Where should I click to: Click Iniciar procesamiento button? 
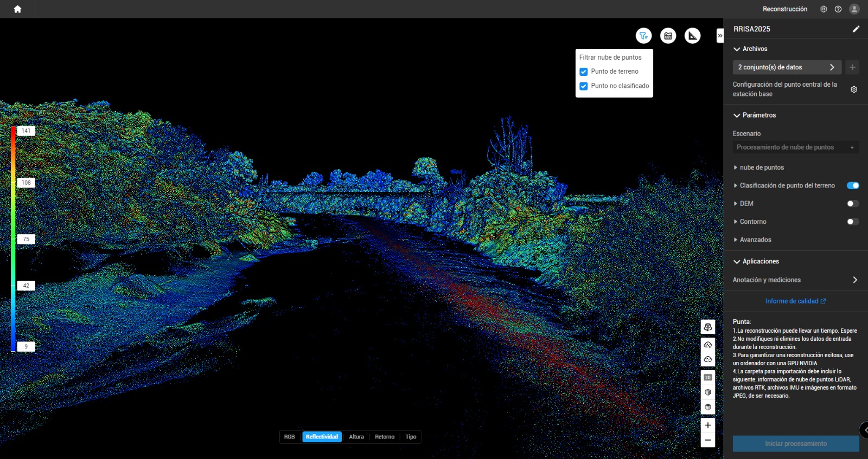(796, 444)
